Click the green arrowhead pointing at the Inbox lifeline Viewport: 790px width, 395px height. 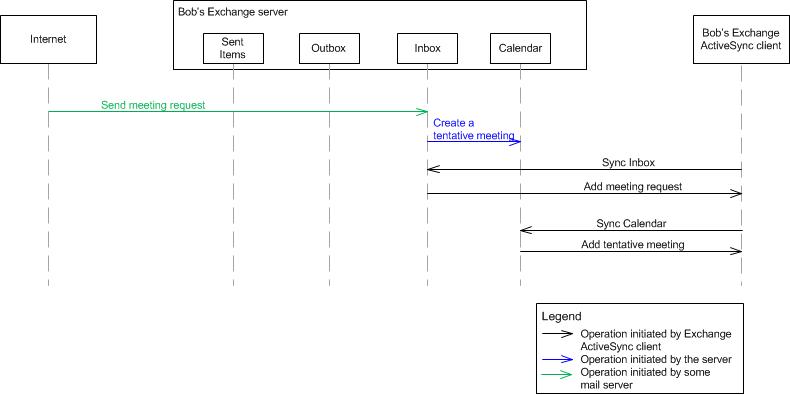[x=422, y=112]
